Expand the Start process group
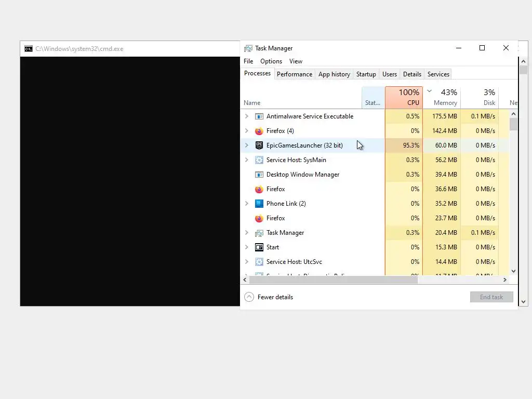532x399 pixels. click(x=247, y=247)
